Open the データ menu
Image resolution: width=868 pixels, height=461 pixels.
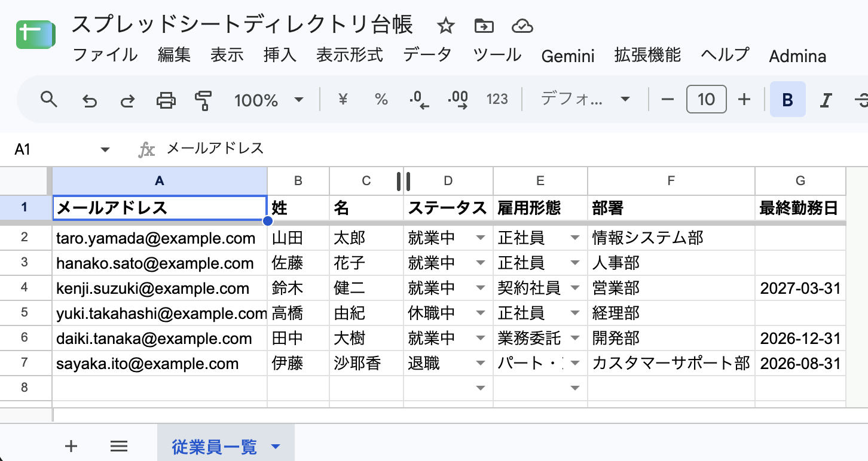pyautogui.click(x=427, y=56)
